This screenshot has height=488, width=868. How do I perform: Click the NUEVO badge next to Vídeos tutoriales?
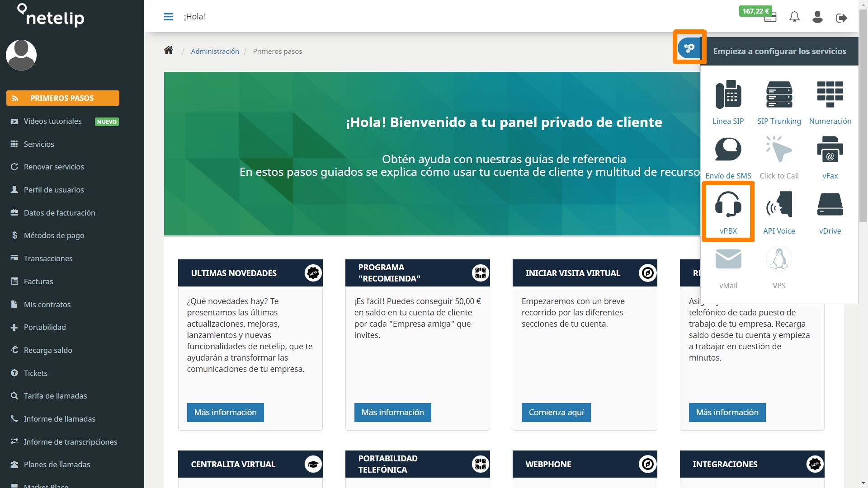[x=107, y=122]
